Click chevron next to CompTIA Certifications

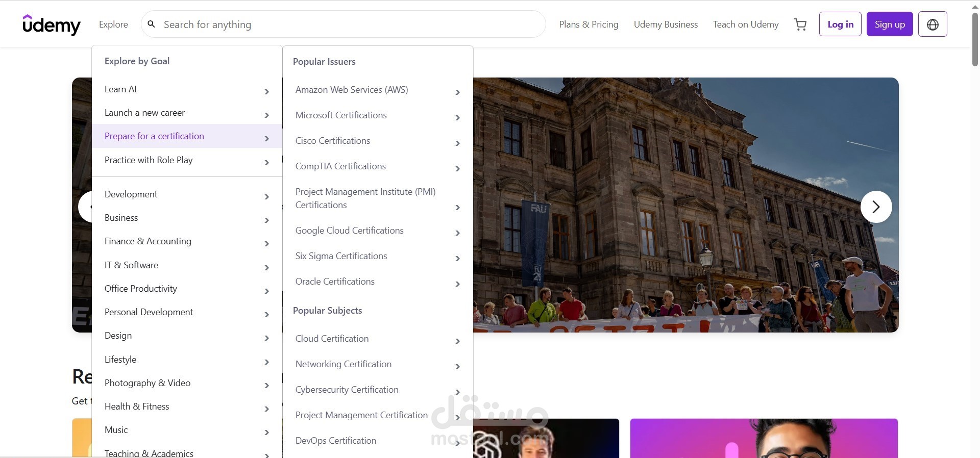(x=457, y=169)
